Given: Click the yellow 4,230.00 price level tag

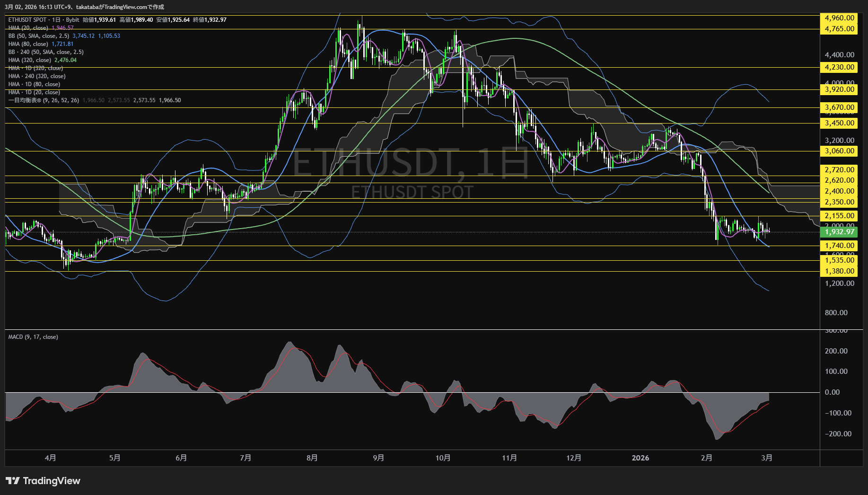Looking at the screenshot, I should click(x=839, y=67).
